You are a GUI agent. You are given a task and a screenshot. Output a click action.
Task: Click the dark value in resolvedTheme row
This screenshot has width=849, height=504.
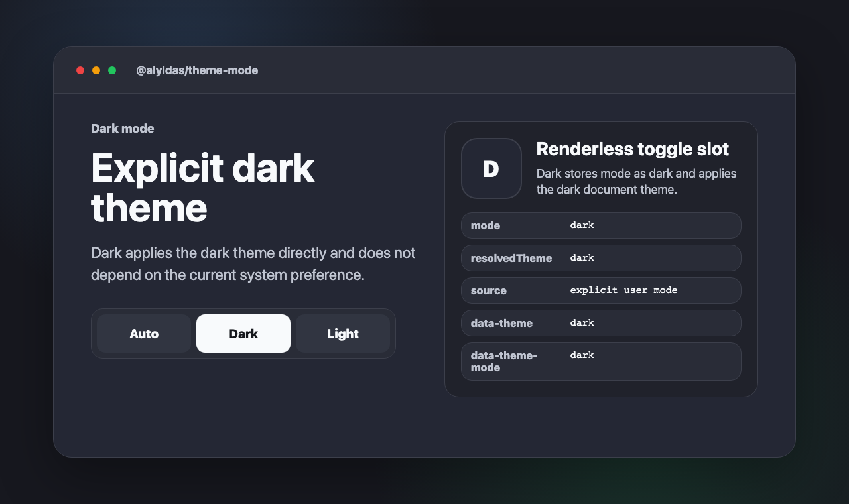582,258
